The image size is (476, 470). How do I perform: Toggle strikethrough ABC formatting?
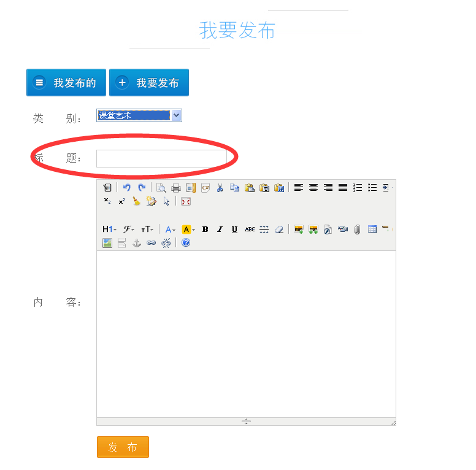pos(250,229)
